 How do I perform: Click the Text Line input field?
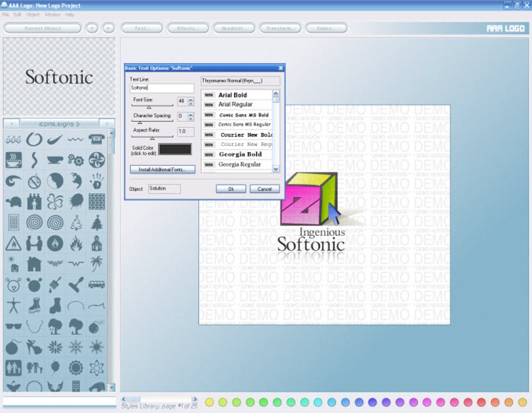click(x=162, y=88)
